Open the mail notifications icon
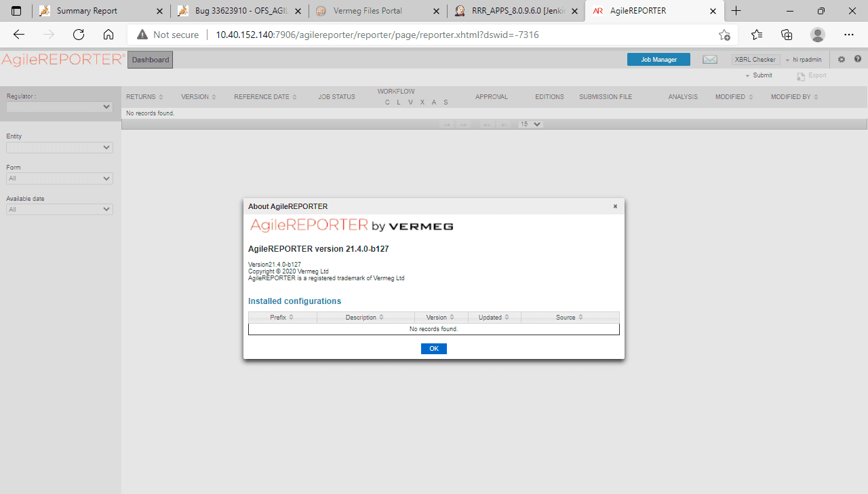The height and width of the screenshot is (494, 868). tap(710, 59)
